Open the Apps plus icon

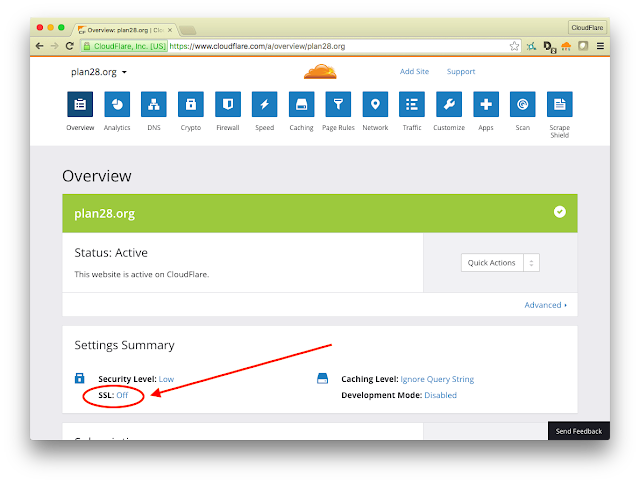click(486, 104)
